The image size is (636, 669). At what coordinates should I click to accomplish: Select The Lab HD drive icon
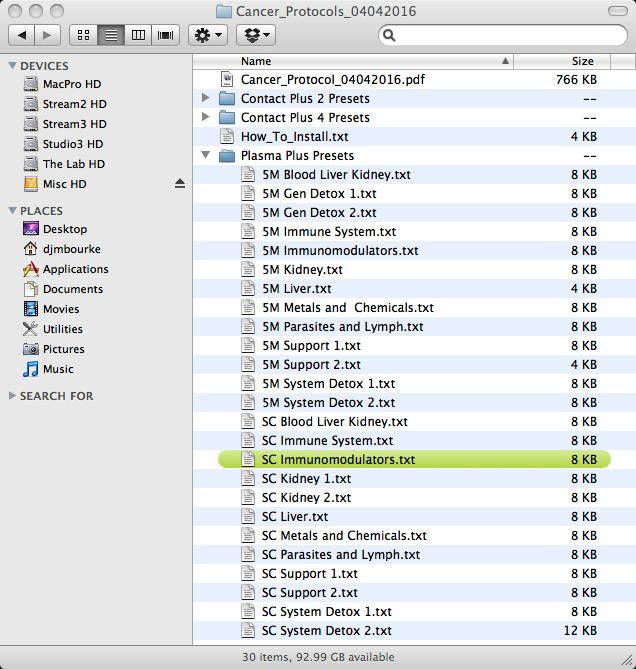[x=31, y=164]
